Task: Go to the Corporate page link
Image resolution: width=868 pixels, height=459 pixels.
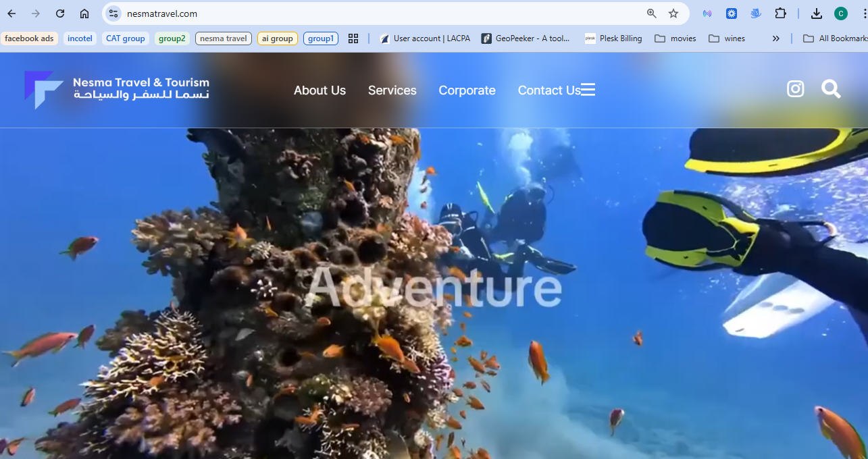Action: tap(467, 90)
